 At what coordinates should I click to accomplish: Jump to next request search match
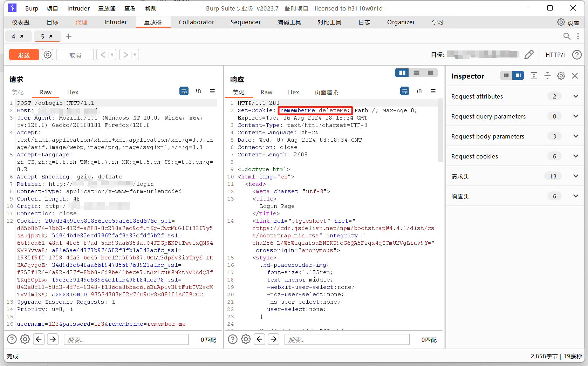(x=53, y=339)
